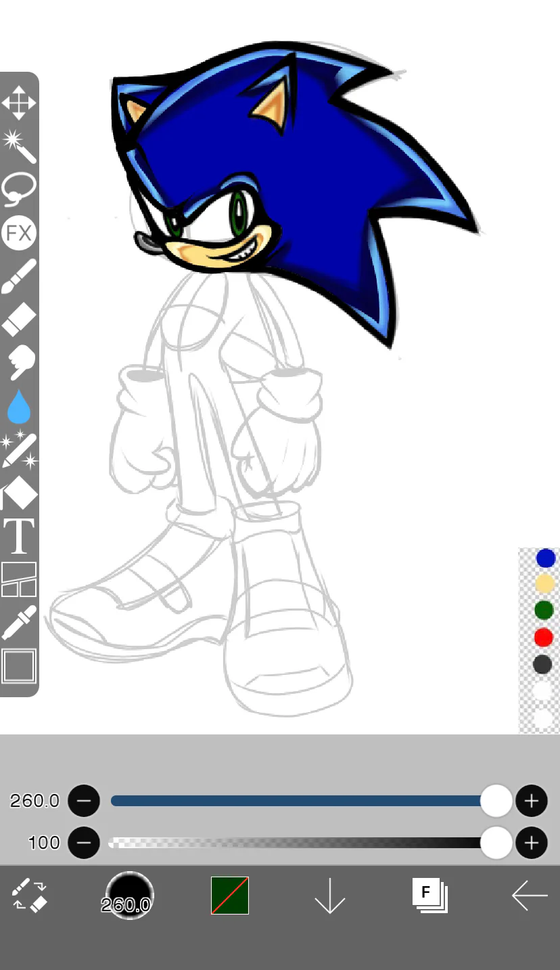This screenshot has height=970, width=560.
Task: Increase opacity with plus button
Action: coord(532,843)
